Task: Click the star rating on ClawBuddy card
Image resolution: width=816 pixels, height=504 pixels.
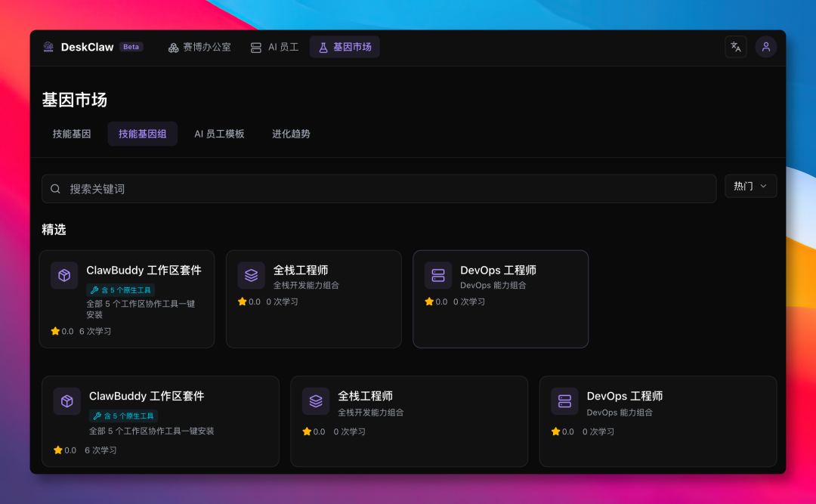Action: click(x=54, y=331)
